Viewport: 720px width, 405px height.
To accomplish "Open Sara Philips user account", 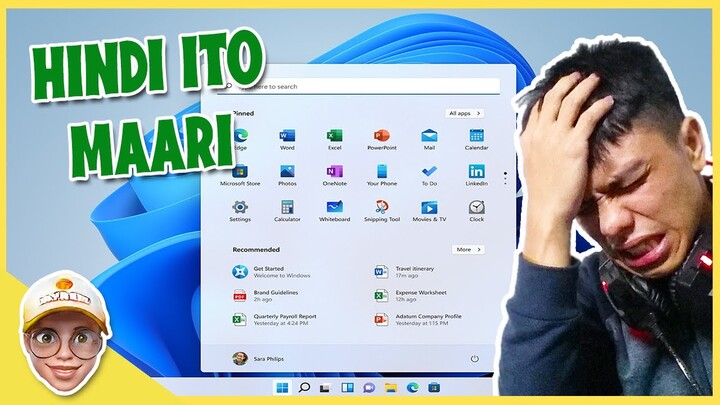I will 258,359.
